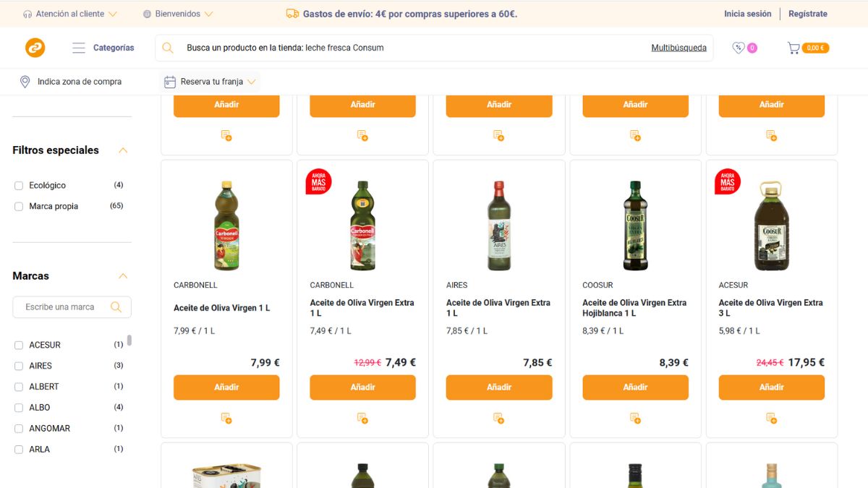868x488 pixels.
Task: Click the magnifier icon in the brand search
Action: 116,307
